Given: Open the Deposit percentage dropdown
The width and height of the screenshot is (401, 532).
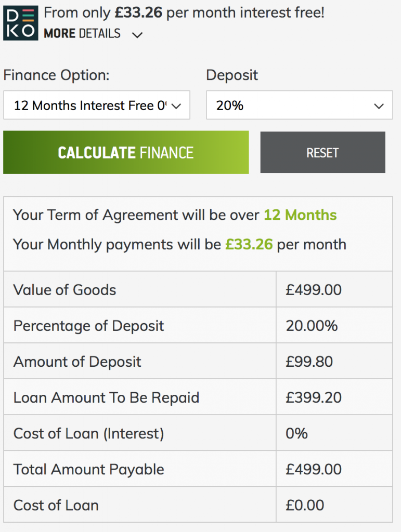Looking at the screenshot, I should click(x=300, y=105).
